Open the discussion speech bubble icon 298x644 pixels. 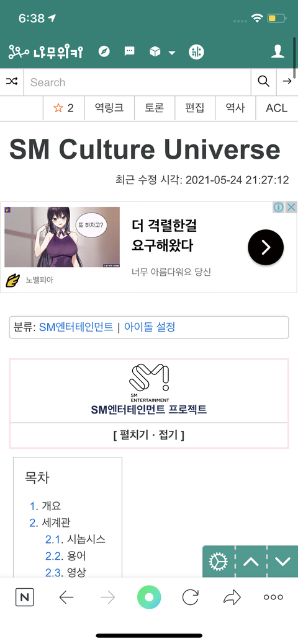(x=129, y=51)
